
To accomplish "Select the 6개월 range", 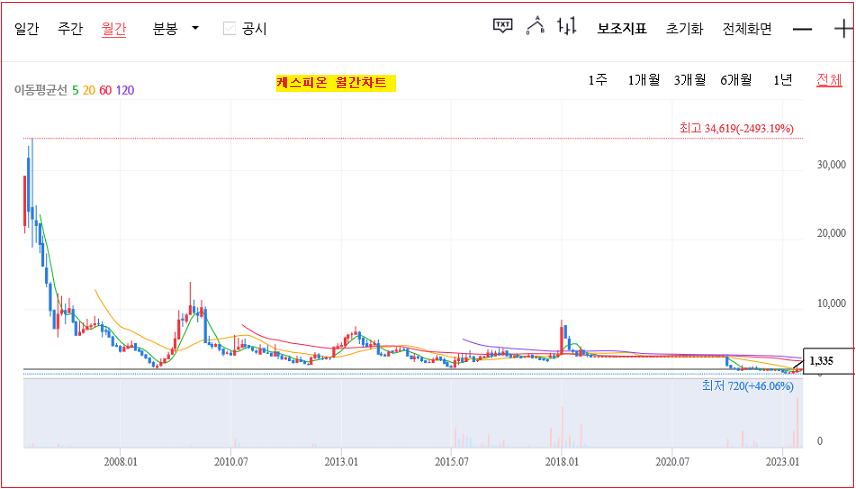I will pyautogui.click(x=736, y=81).
